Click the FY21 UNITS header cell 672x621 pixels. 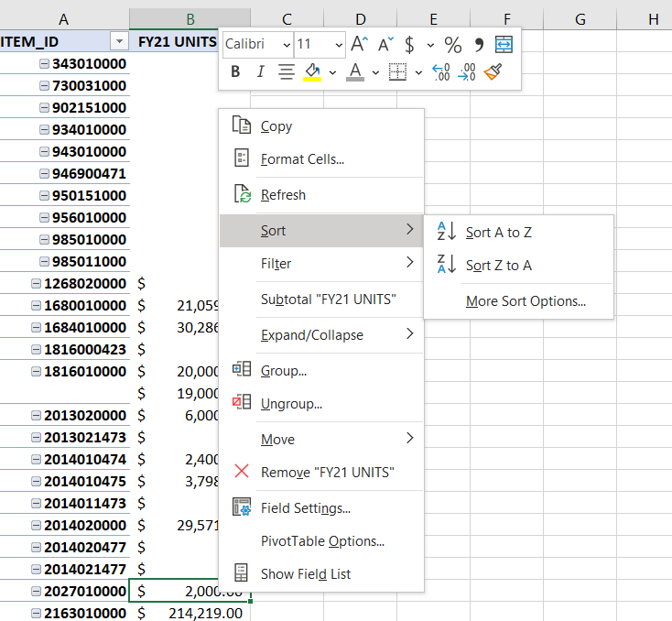(177, 41)
